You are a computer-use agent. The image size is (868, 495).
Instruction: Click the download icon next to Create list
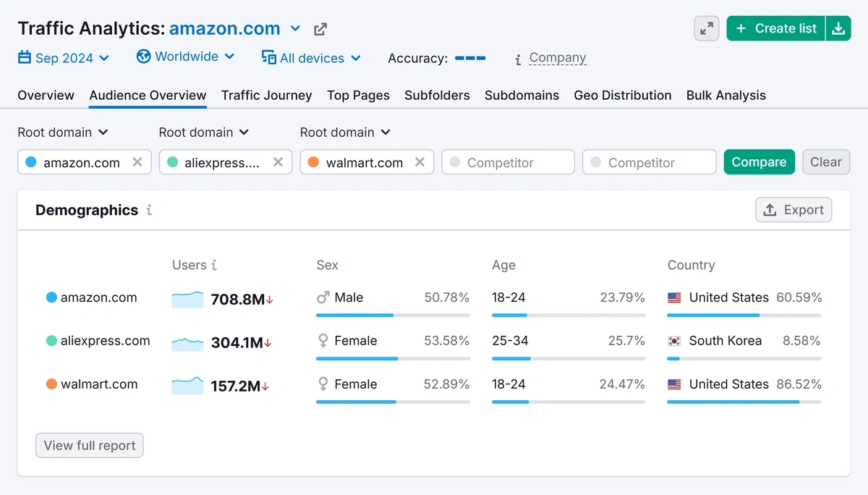click(838, 28)
